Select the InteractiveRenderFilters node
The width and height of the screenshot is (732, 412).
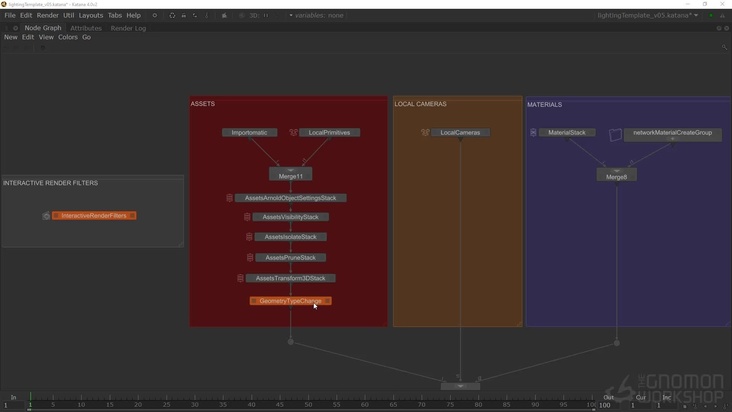(x=94, y=216)
